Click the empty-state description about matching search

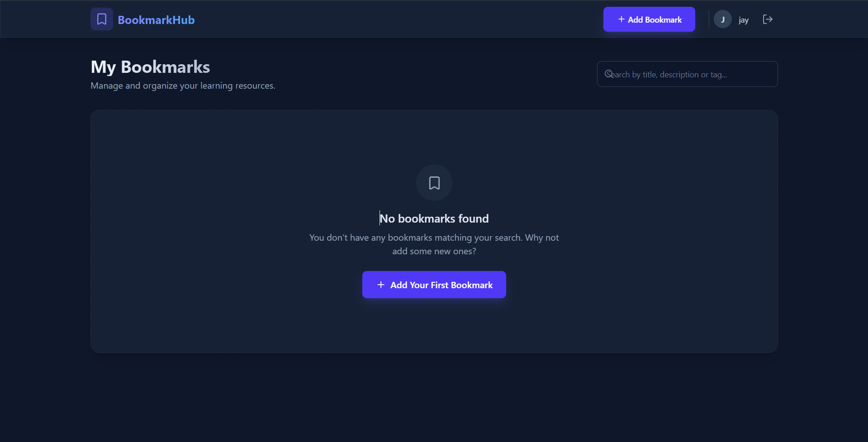tap(434, 238)
